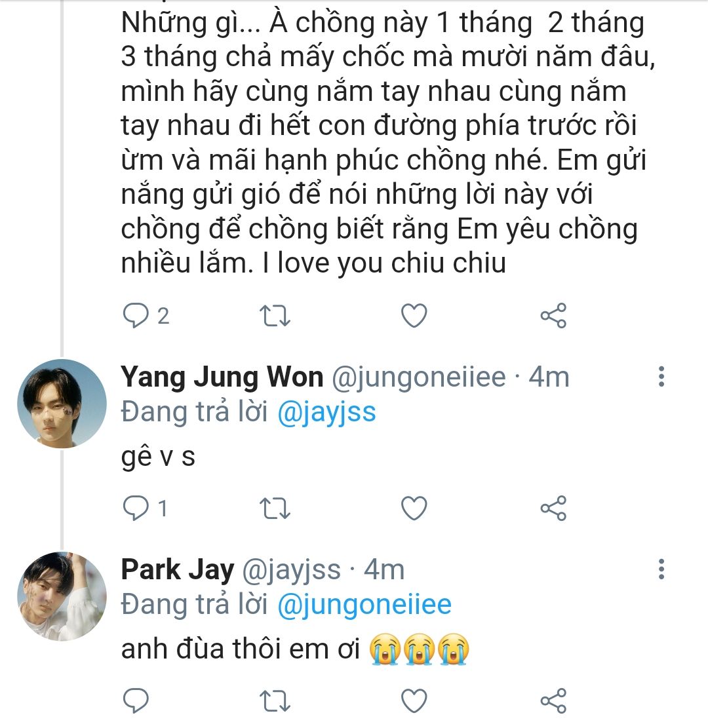Open Park Jay's profile picture
Viewport: 708px width, 728px height.
pos(62,596)
